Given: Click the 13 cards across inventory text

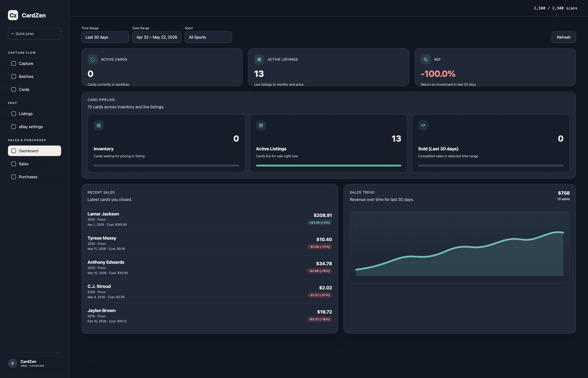Looking at the screenshot, I should pos(126,107).
